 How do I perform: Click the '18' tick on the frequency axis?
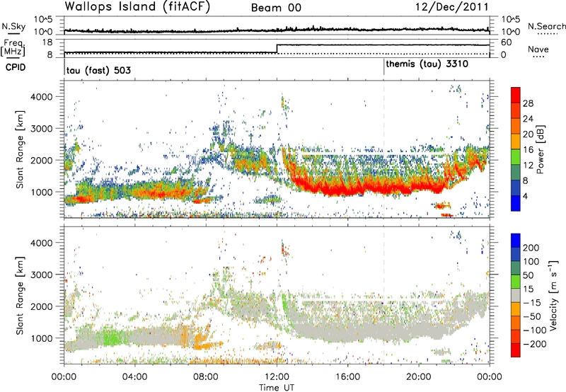47,42
